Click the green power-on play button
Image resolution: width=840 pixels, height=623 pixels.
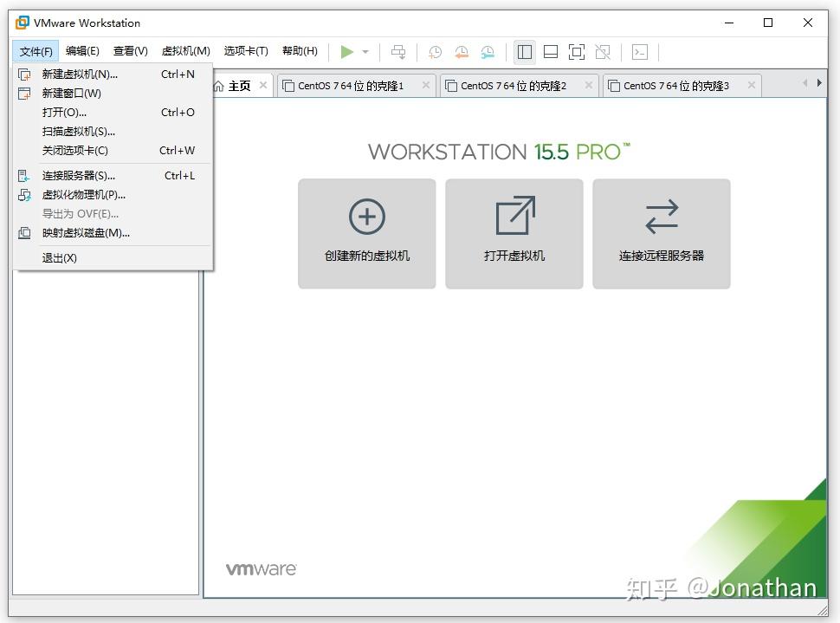click(346, 52)
